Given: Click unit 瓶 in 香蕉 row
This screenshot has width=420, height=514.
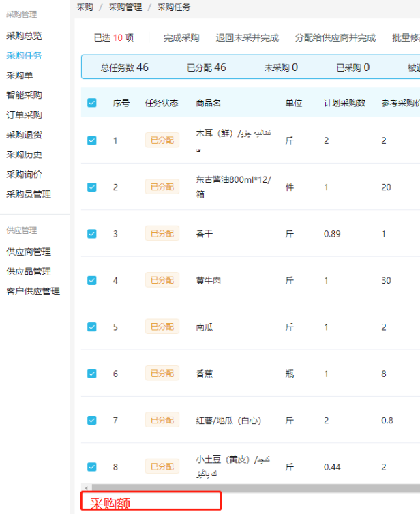Looking at the screenshot, I should click(x=290, y=374).
